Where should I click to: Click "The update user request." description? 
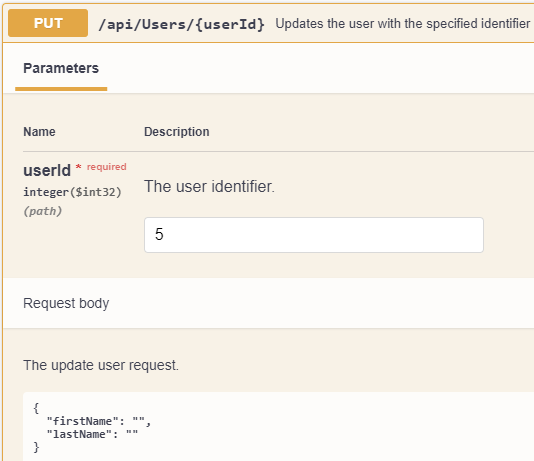[101, 365]
